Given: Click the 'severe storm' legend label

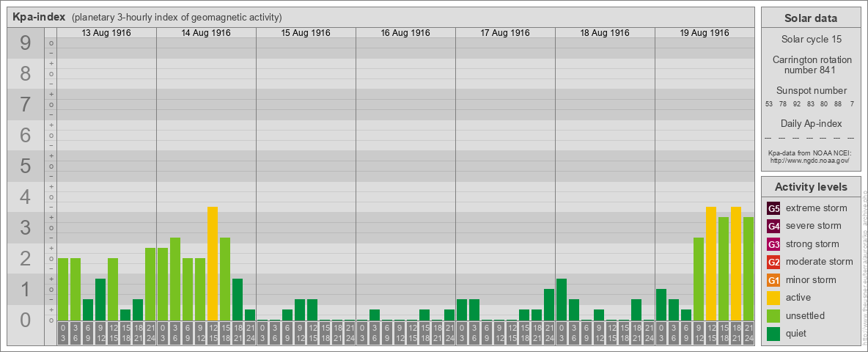Looking at the screenshot, I should click(x=814, y=226).
